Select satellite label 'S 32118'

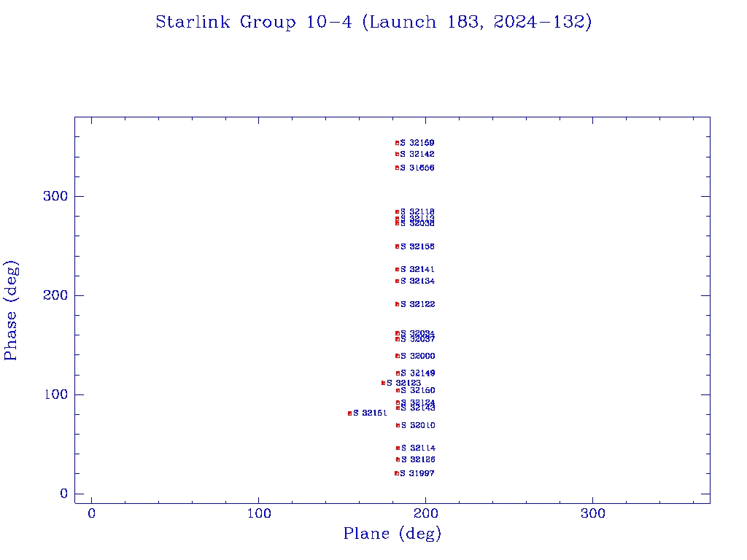417,211
